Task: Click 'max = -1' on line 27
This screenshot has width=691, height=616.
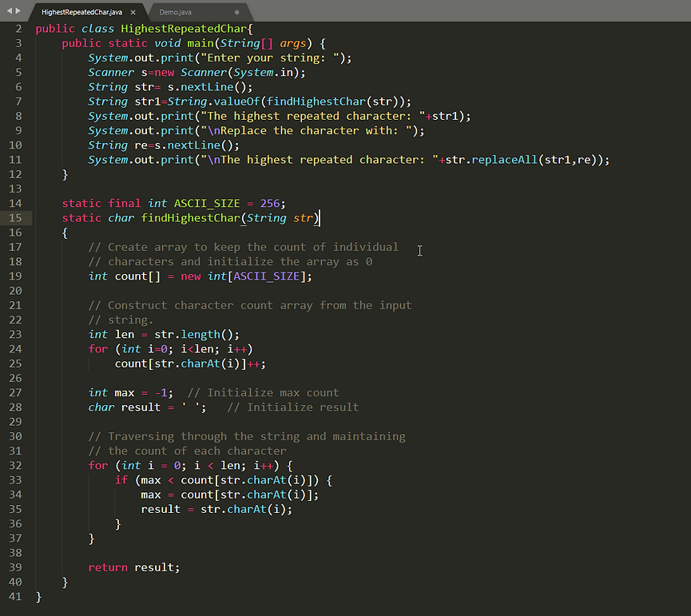Action: pyautogui.click(x=141, y=392)
